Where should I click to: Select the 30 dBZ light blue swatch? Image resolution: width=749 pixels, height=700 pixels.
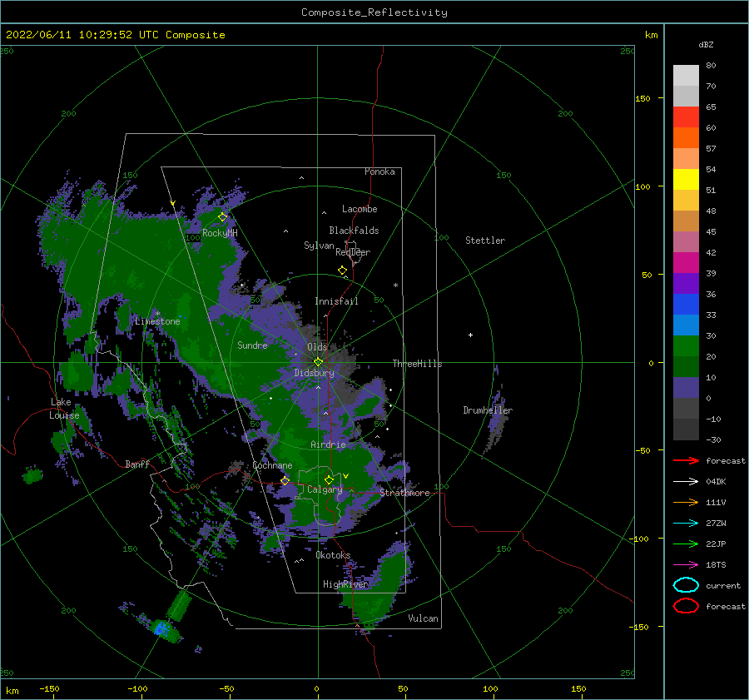686,325
